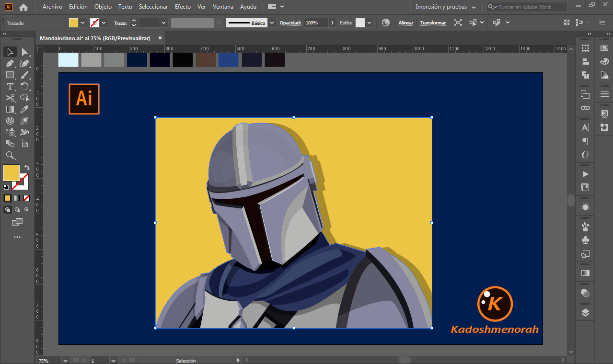Select the Eyedropper tool
Screen dimensions: 613x364
coord(24,109)
